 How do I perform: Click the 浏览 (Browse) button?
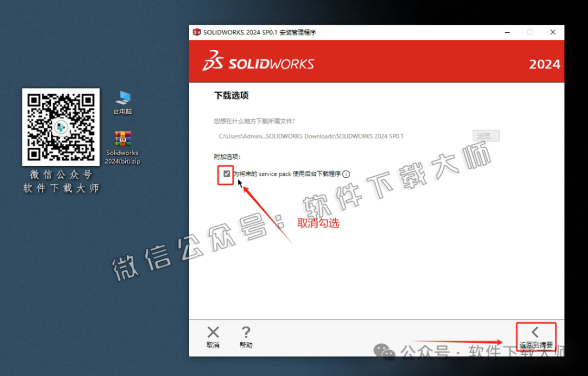tap(486, 135)
